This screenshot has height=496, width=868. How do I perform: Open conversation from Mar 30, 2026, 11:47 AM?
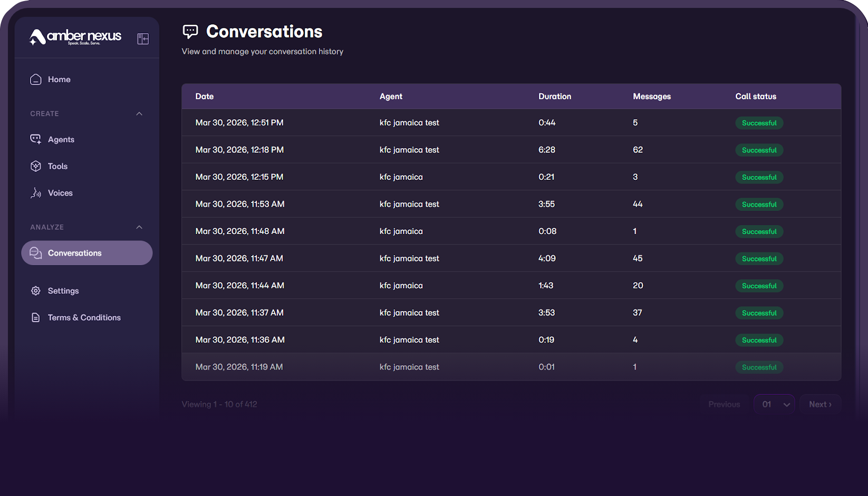[x=512, y=258]
